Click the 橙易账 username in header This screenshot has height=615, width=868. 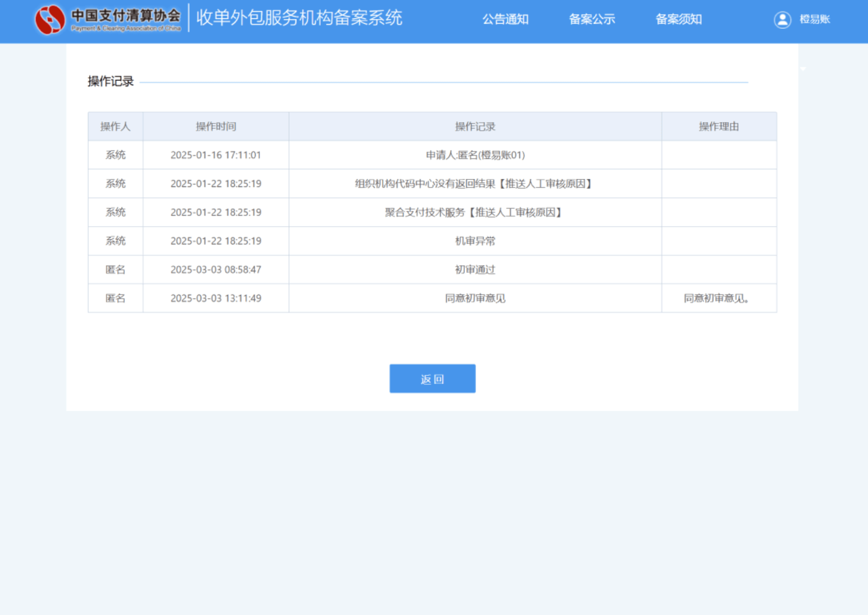pyautogui.click(x=815, y=19)
